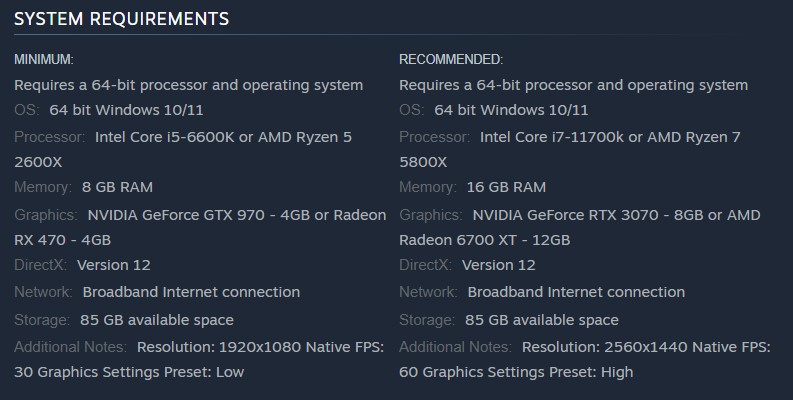Viewport: 793px width, 400px height.
Task: Select the MINIMUM: column label
Action: tap(44, 60)
